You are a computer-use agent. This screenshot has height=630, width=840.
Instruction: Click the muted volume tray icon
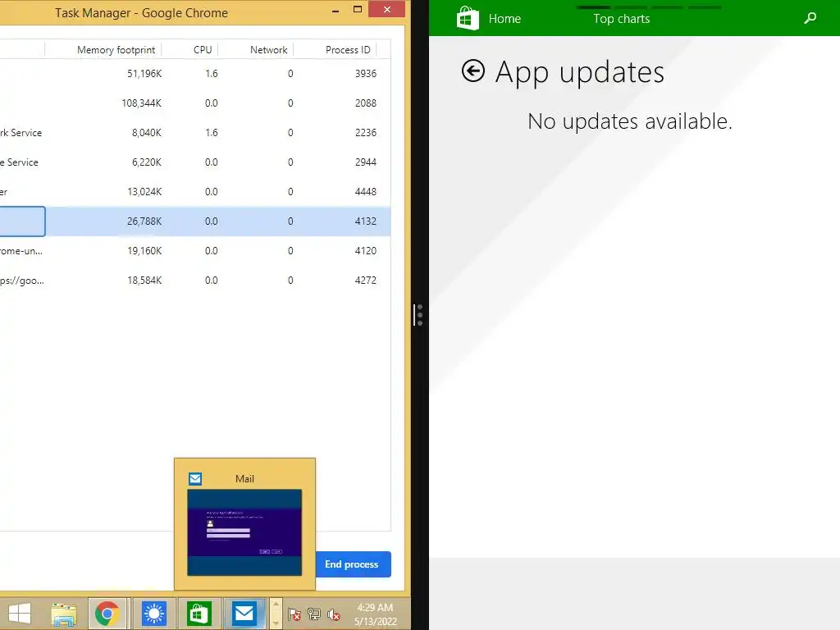334,614
